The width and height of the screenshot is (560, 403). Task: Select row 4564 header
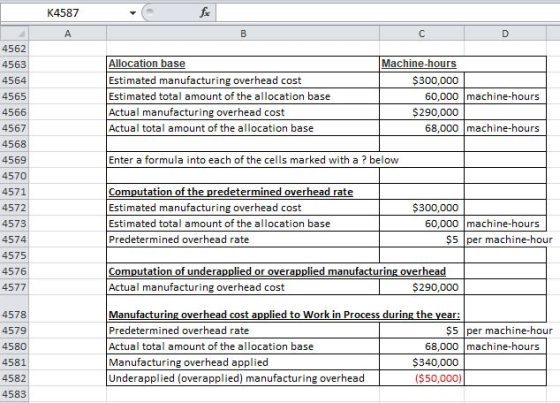[x=14, y=80]
